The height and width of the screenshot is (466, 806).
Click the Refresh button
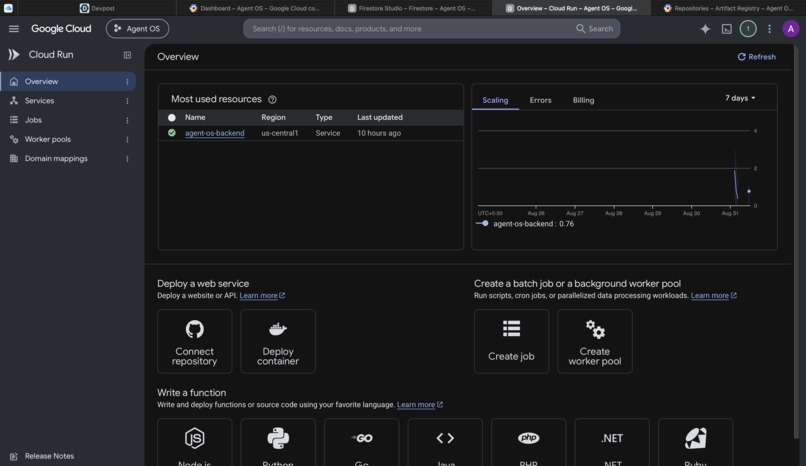pos(757,57)
